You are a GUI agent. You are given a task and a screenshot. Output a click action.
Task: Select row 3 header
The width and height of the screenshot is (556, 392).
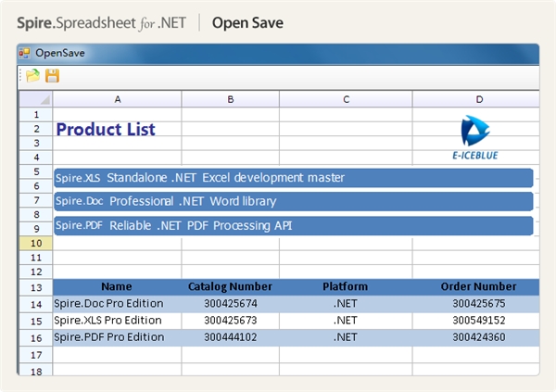pos(36,143)
